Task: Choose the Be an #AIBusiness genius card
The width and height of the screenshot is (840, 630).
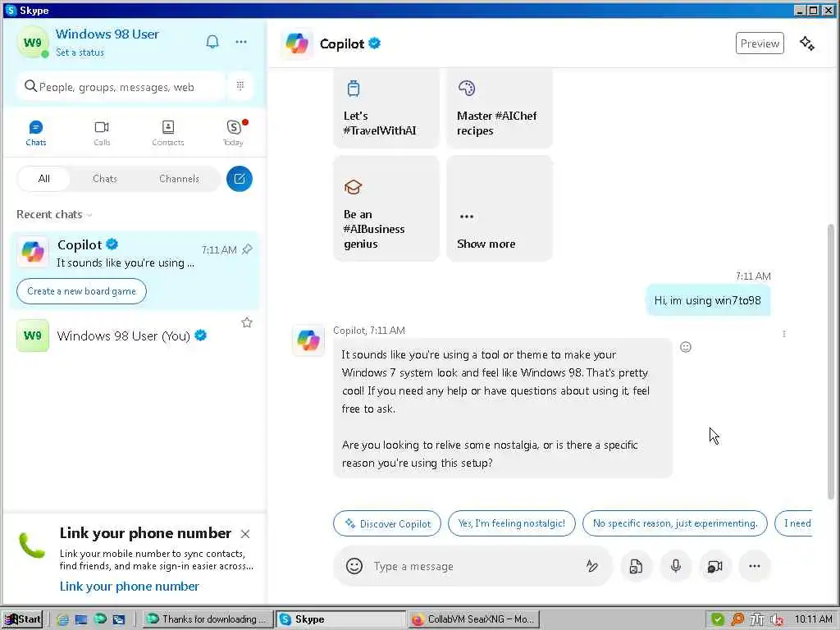Action: click(386, 208)
